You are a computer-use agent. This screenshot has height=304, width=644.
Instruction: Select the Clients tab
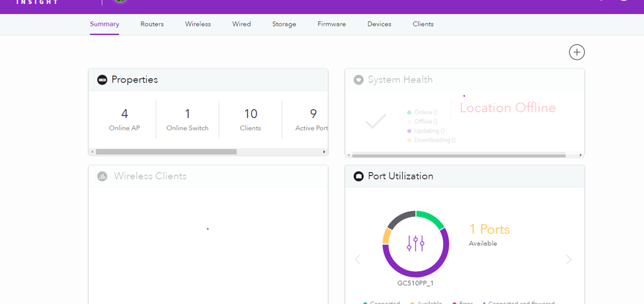[x=423, y=25]
